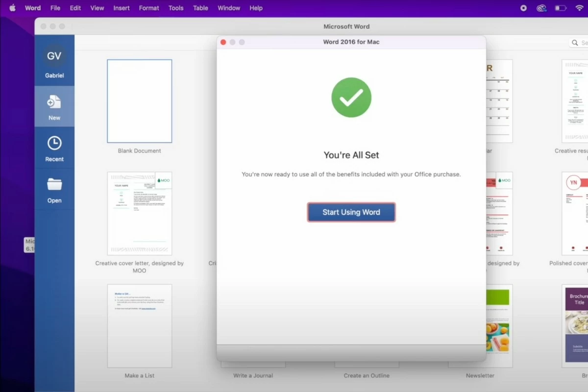Open the Recent documents sidebar icon
Viewport: 588px width, 392px height.
click(x=54, y=148)
